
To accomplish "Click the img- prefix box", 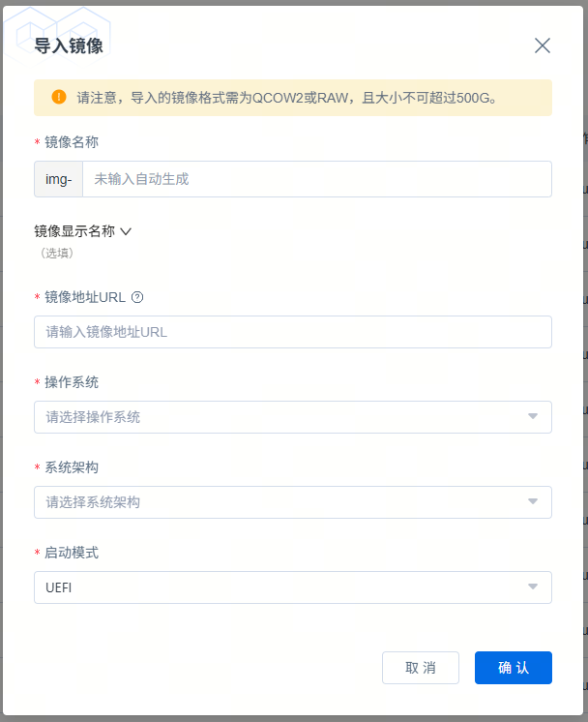I will (x=58, y=179).
